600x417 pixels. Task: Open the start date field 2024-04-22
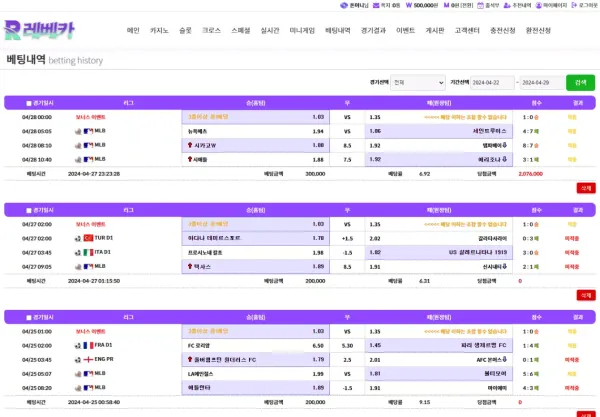492,83
